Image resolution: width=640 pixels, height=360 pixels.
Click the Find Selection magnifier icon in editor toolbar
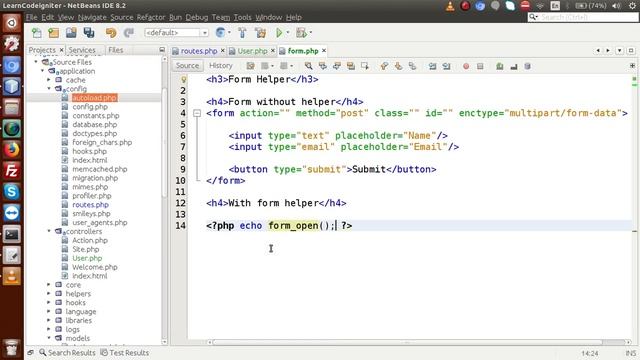308,66
